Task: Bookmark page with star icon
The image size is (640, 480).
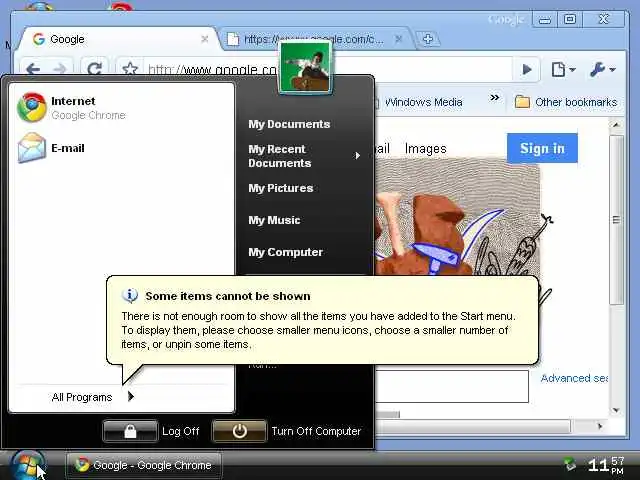Action: coord(130,69)
